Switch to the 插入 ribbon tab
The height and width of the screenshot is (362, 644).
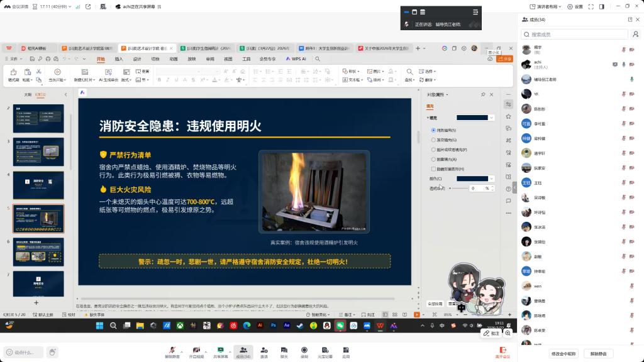[x=119, y=59]
